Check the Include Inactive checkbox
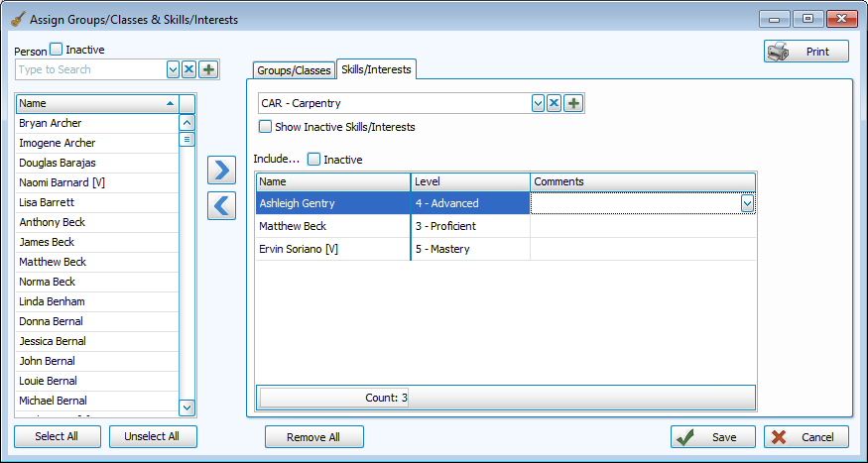Viewport: 868px width, 463px height. pyautogui.click(x=314, y=159)
